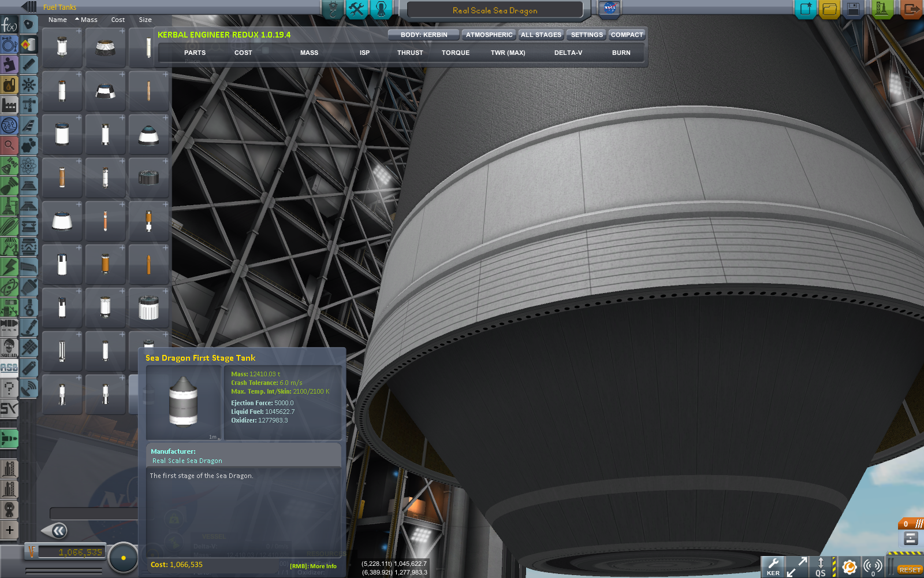Screen dimensions: 924x578
Task: Collapse the parts panel with double-arrow button
Action: (x=55, y=531)
